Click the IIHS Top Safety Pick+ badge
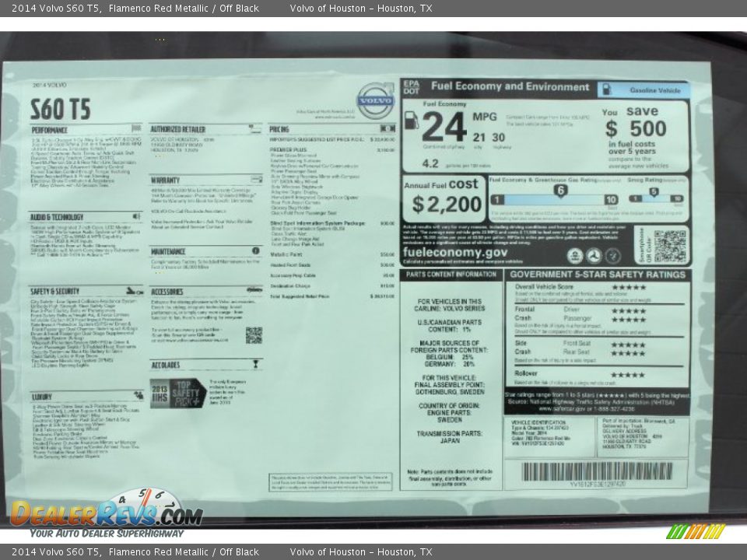 click(177, 393)
